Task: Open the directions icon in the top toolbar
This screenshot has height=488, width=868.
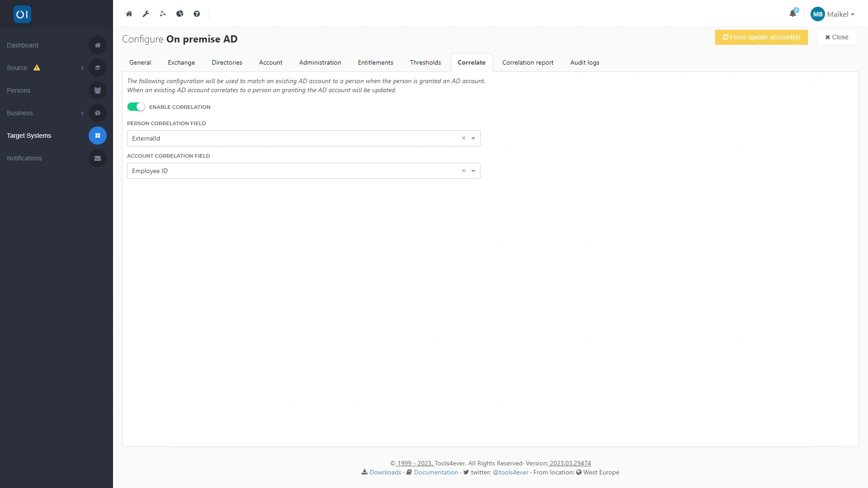Action: pyautogui.click(x=163, y=14)
